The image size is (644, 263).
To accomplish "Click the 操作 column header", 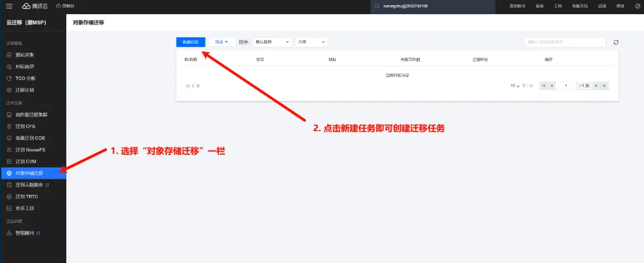I will point(549,60).
